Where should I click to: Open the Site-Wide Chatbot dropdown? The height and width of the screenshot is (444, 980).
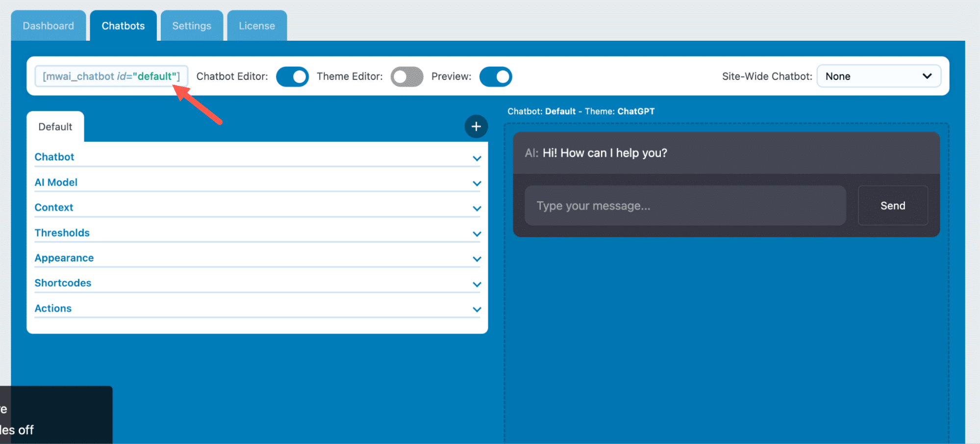(x=878, y=77)
